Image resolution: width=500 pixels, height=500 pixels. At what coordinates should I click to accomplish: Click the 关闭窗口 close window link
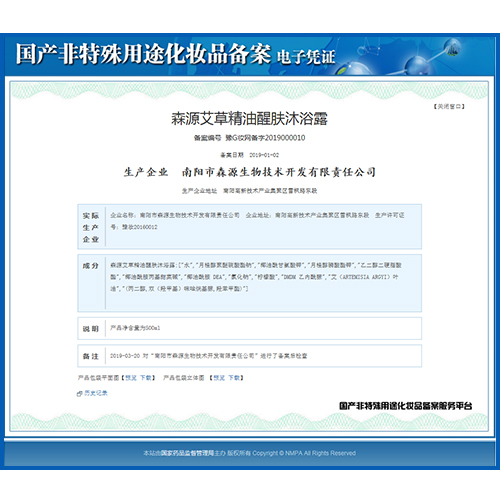point(449,106)
